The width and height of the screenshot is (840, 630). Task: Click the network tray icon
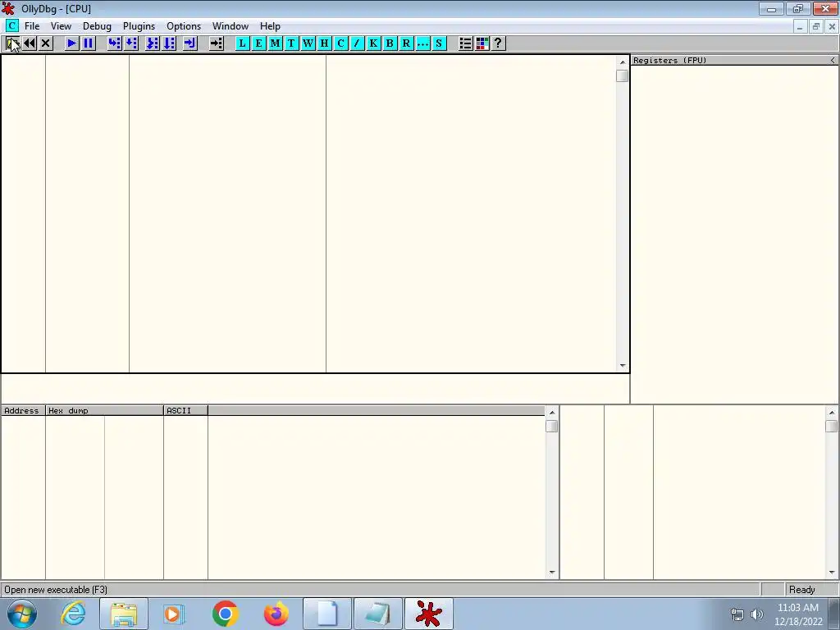pos(737,614)
